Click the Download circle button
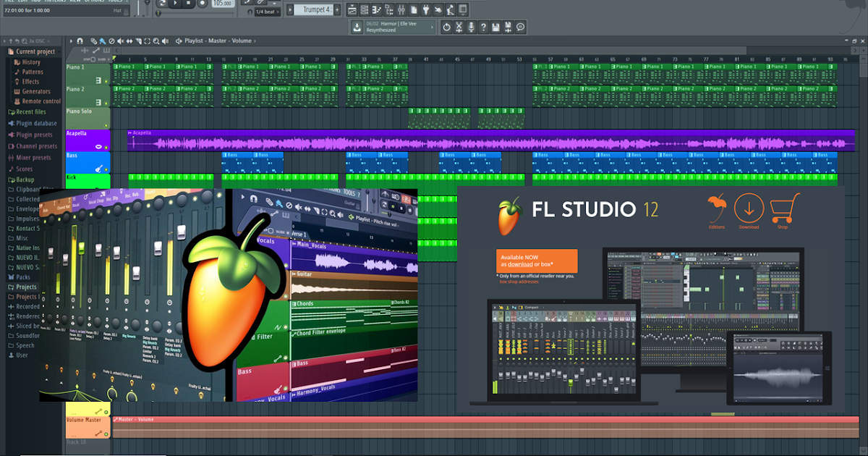 coord(749,208)
